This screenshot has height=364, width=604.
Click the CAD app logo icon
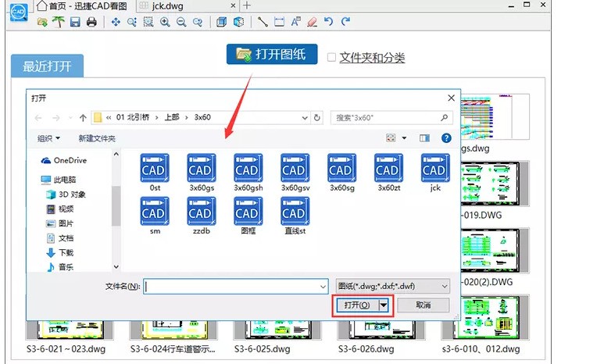[x=19, y=12]
